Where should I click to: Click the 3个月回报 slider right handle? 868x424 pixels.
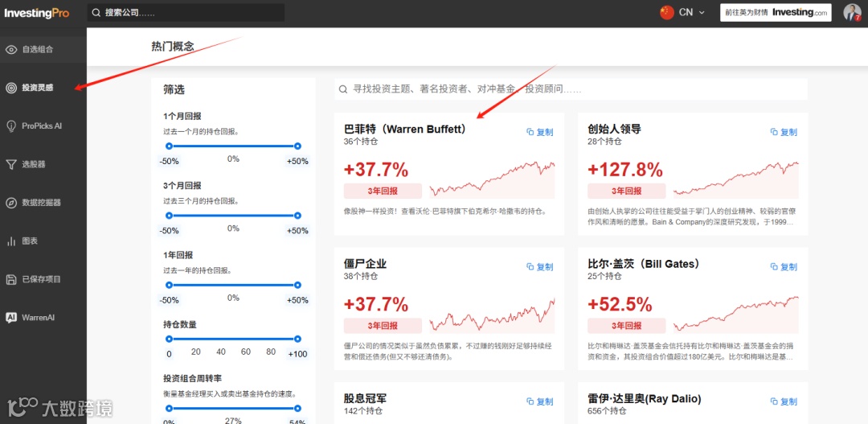click(297, 215)
